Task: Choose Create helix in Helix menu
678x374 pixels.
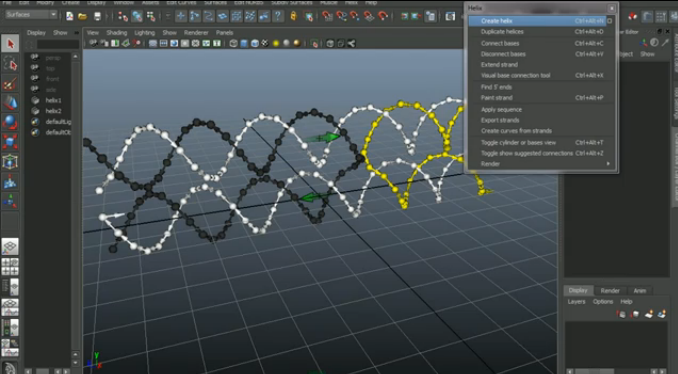Action: click(x=537, y=21)
